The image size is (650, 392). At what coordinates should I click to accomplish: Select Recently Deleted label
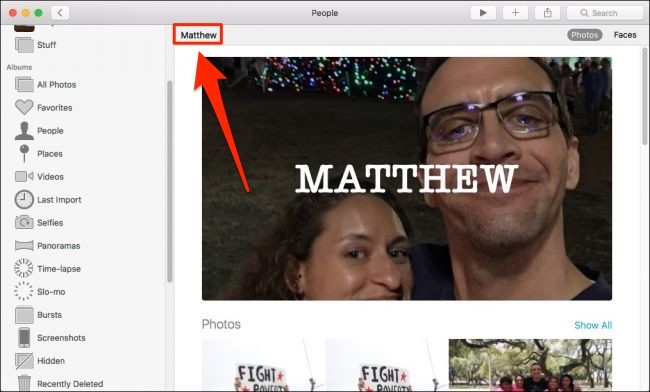70,384
